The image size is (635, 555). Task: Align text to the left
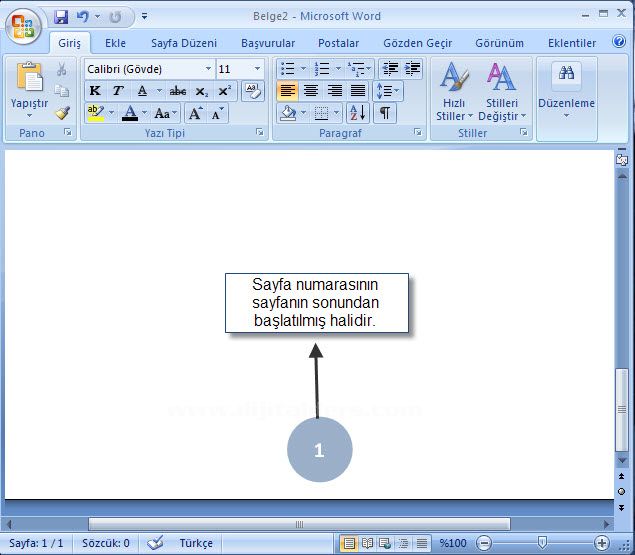click(288, 91)
